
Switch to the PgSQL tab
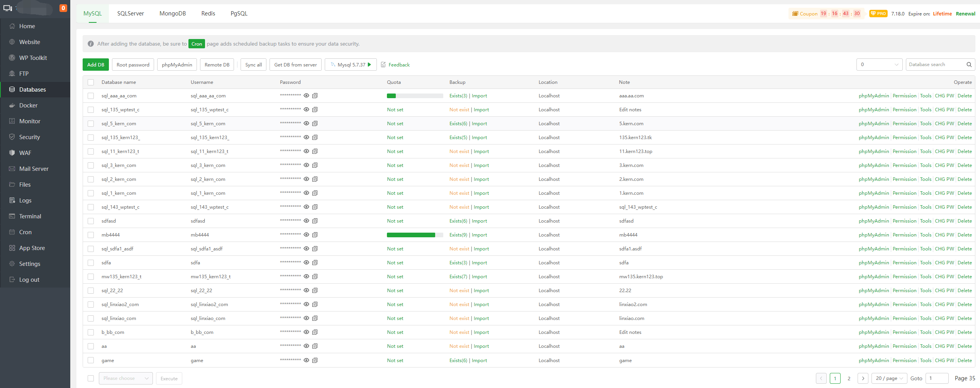click(x=239, y=14)
